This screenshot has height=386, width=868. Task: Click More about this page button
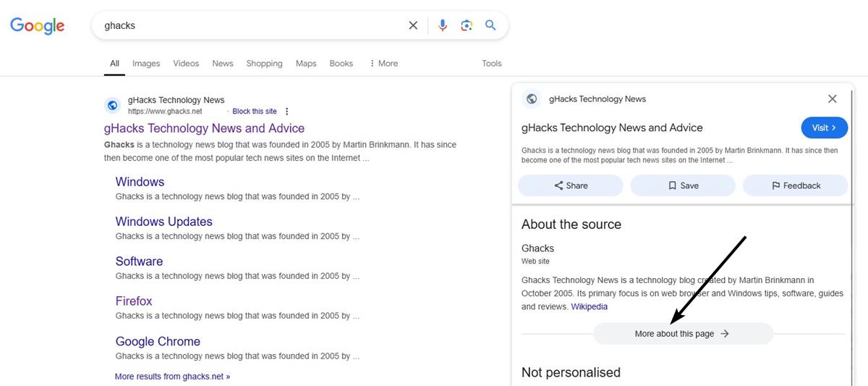tap(683, 334)
